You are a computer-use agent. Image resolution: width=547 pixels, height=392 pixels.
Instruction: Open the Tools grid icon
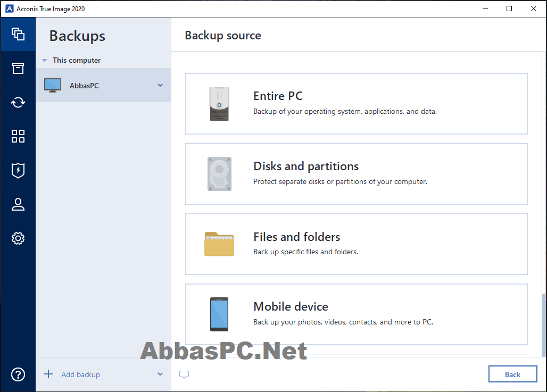point(18,136)
